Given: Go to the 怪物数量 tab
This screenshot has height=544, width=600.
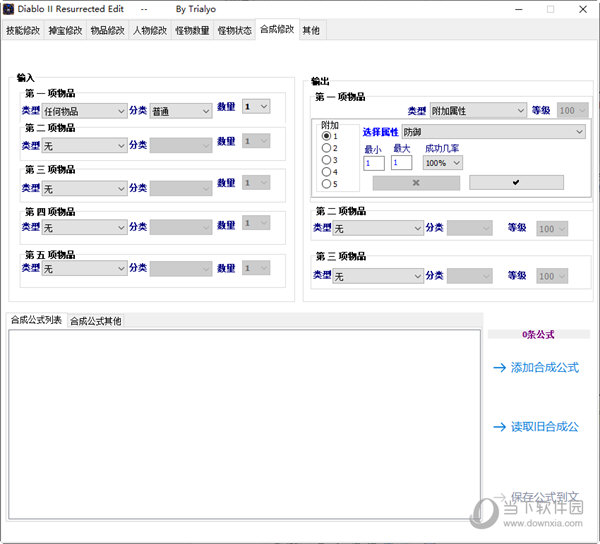Looking at the screenshot, I should (x=192, y=30).
